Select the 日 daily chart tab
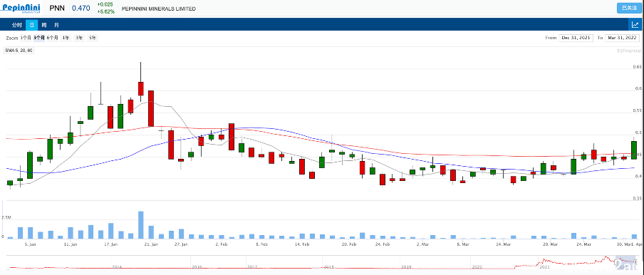The height and width of the screenshot is (275, 644). 31,25
